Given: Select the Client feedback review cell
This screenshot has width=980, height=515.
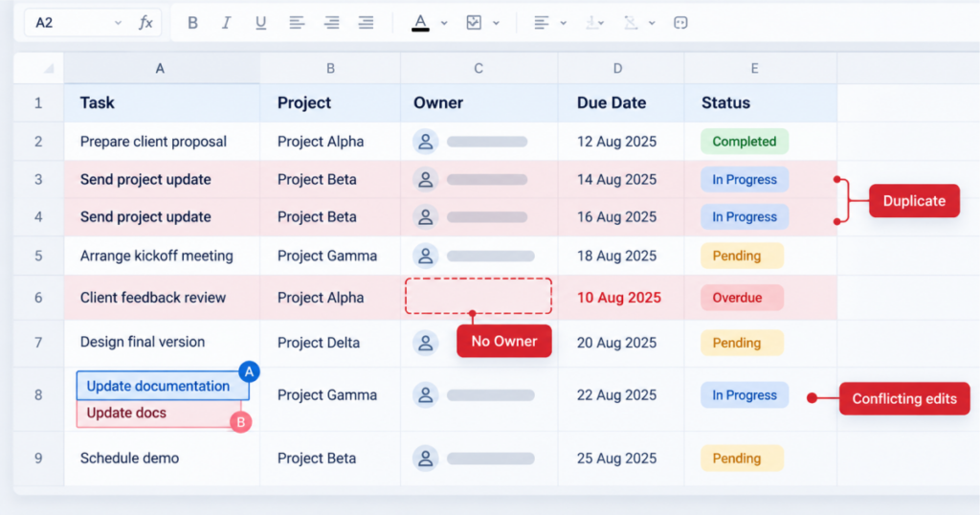Looking at the screenshot, I should [162, 298].
